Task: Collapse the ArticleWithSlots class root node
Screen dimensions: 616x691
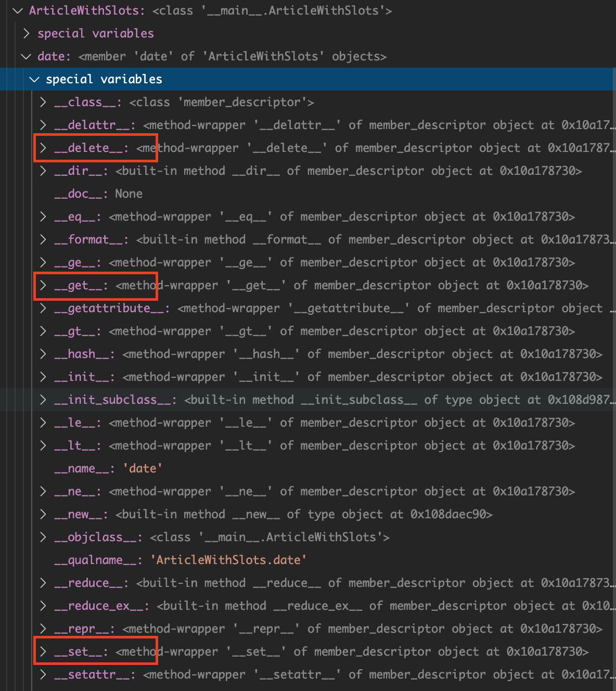Action: (18, 10)
